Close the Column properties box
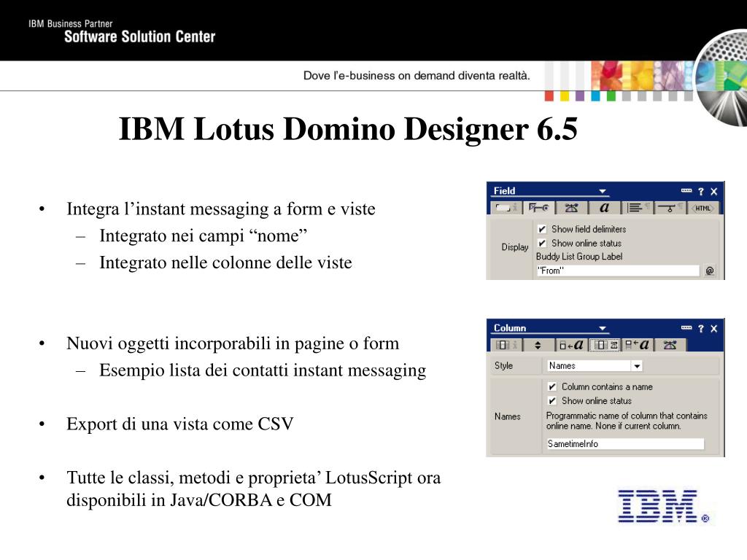Screen dimensions: 747x560 pos(713,329)
